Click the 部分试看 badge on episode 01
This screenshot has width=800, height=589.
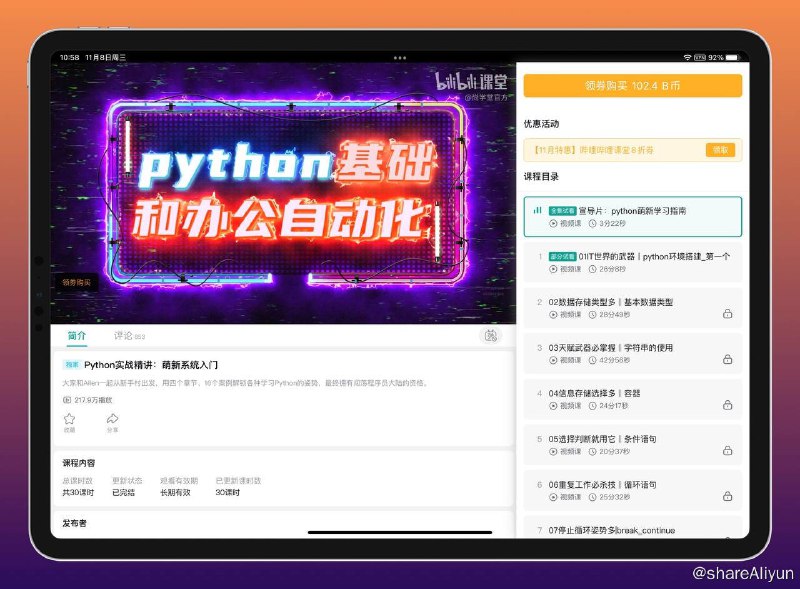563,255
